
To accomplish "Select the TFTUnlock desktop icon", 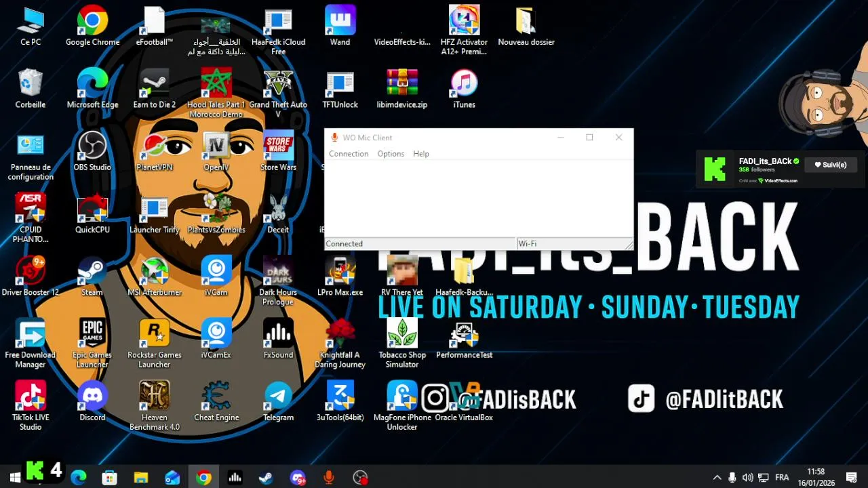I will click(340, 89).
